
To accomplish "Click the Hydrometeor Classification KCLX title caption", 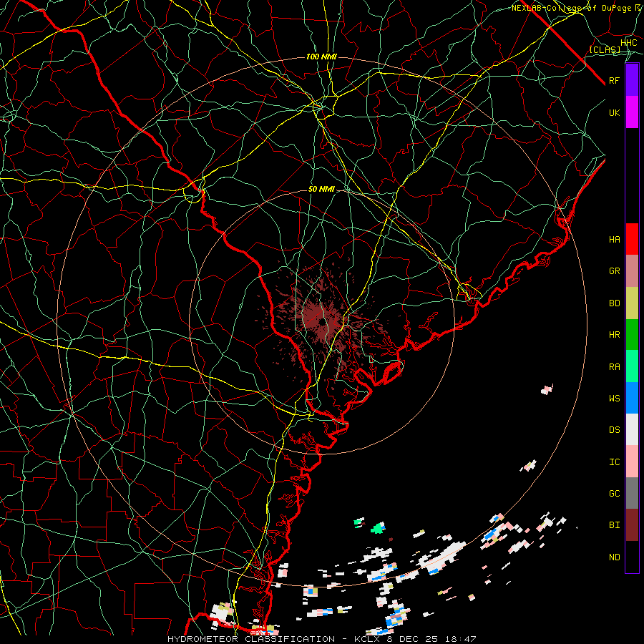I will pyautogui.click(x=321, y=639).
